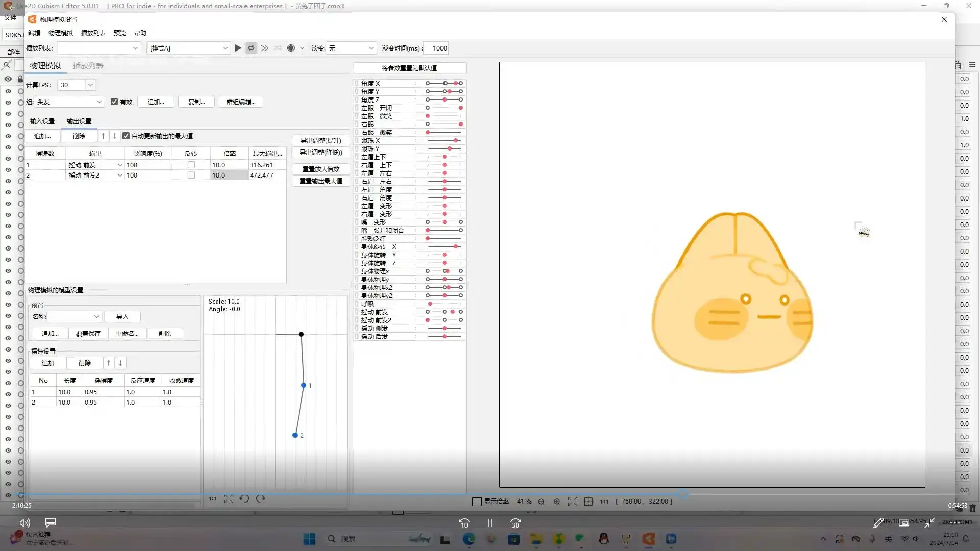Click the 重置输出最大值 button

(x=321, y=181)
